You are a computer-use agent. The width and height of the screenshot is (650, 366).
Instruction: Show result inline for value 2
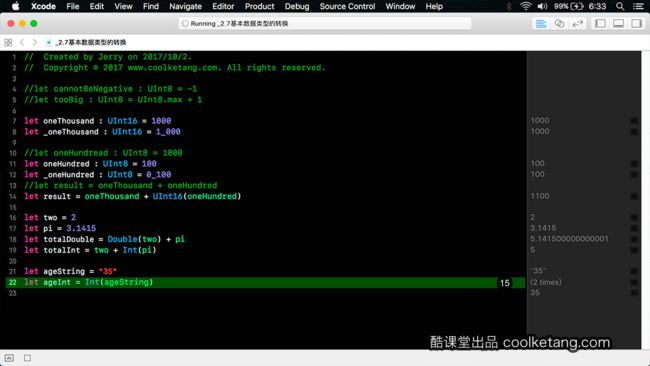point(634,217)
